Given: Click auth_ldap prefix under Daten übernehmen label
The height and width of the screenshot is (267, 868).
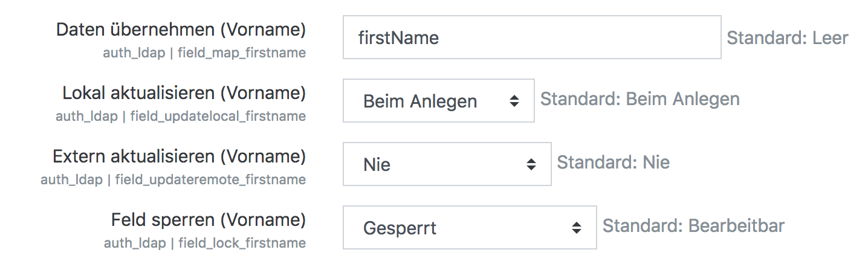Looking at the screenshot, I should click(134, 53).
